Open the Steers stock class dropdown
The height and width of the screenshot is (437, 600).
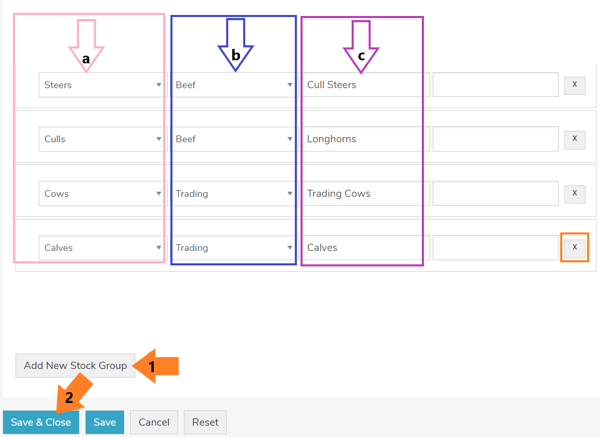(x=101, y=85)
